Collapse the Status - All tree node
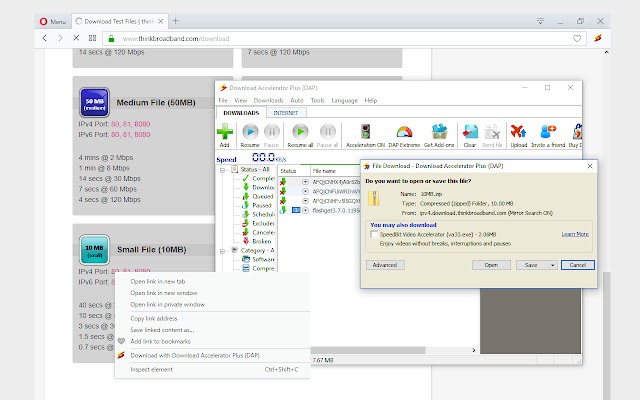 [223, 169]
